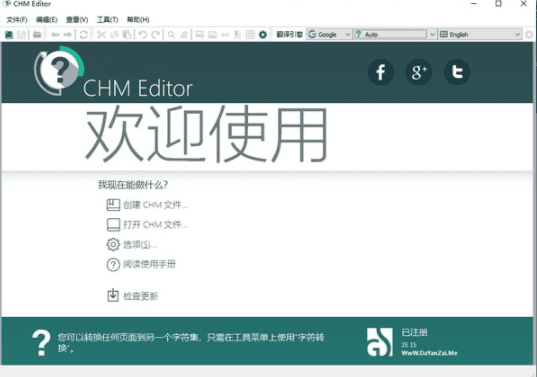This screenshot has height=377, width=537.
Task: Open the 工具(T) menu
Action: click(107, 20)
